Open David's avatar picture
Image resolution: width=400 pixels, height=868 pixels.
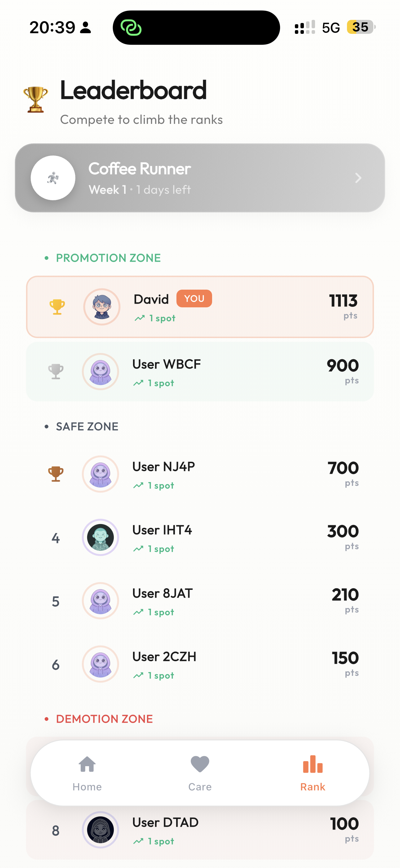pyautogui.click(x=102, y=307)
